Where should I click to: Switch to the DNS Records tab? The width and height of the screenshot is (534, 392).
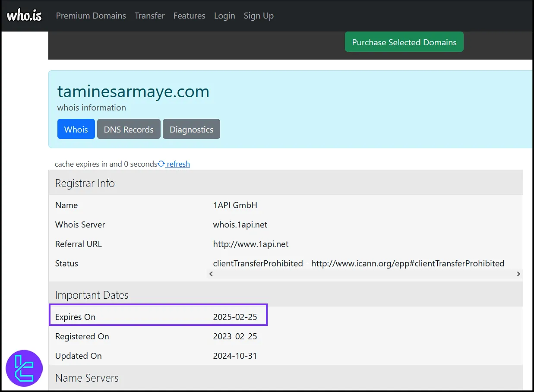[x=129, y=129]
